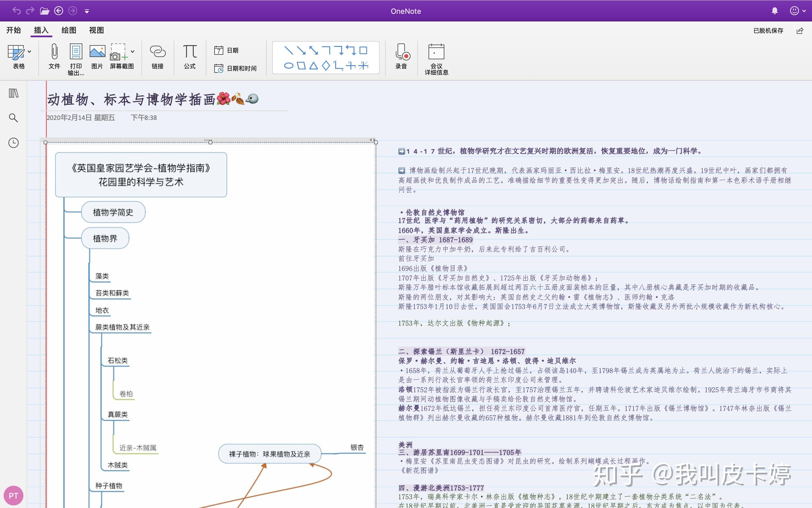Viewport: 812px width, 508px height.
Task: Open search in the sidebar
Action: (14, 118)
